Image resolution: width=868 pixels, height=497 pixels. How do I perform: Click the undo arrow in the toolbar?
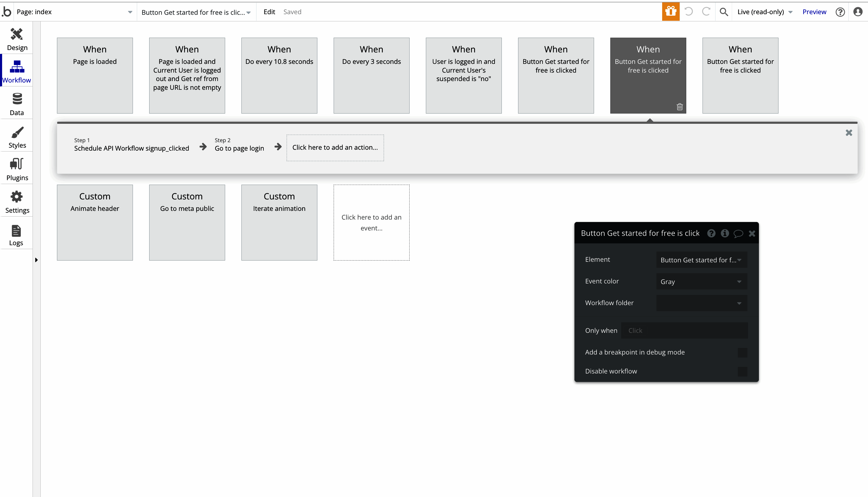[x=688, y=11]
